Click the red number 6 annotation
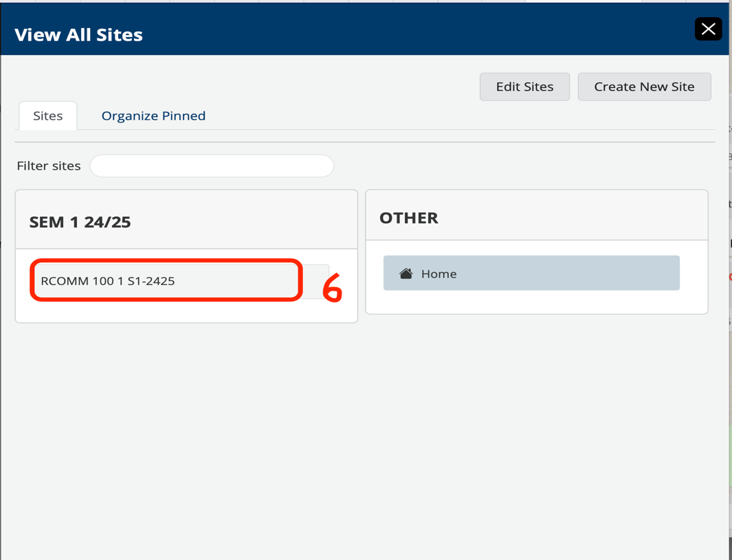This screenshot has height=560, width=732. tap(333, 289)
